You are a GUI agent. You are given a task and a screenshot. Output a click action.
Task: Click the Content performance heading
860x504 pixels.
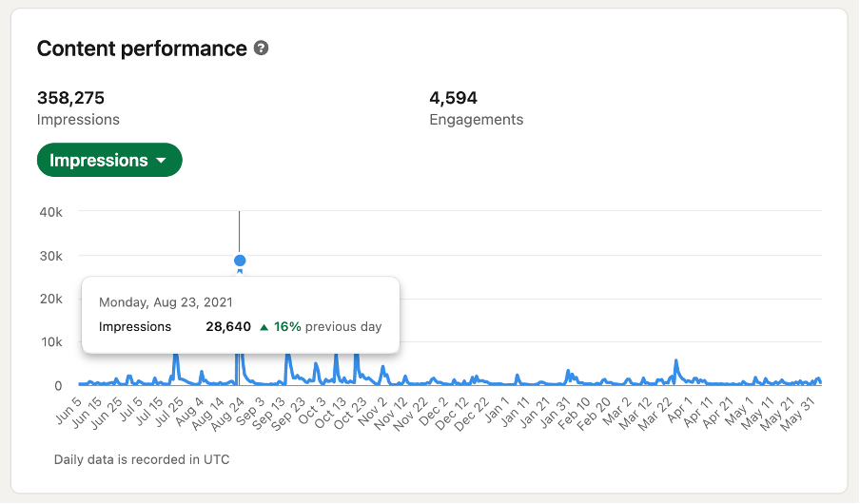click(142, 48)
